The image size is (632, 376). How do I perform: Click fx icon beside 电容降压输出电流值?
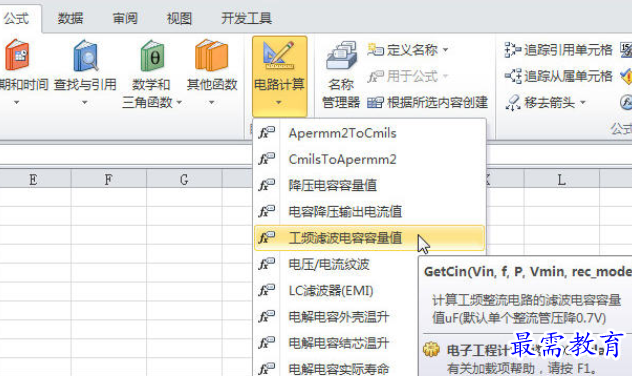pos(266,211)
